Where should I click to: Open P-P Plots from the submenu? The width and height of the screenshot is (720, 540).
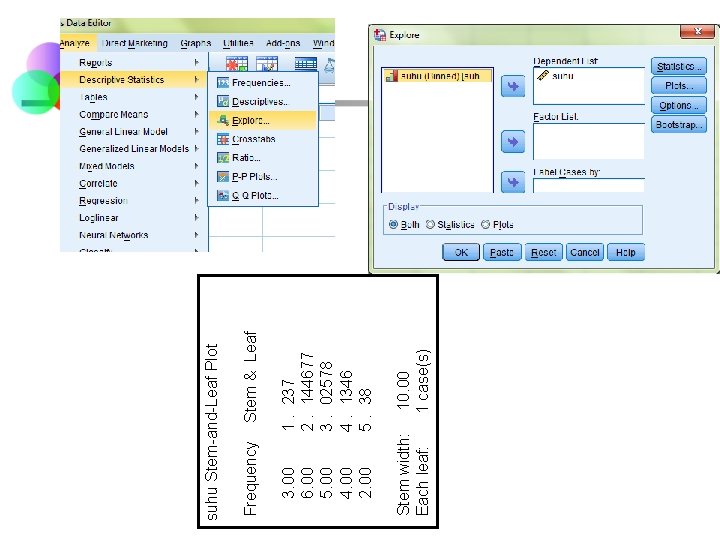263,176
